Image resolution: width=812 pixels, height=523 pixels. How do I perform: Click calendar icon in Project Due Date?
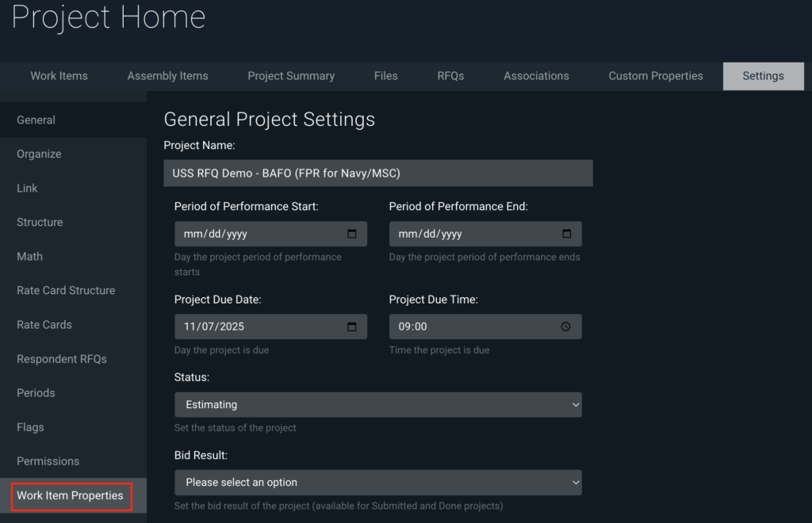click(x=352, y=326)
